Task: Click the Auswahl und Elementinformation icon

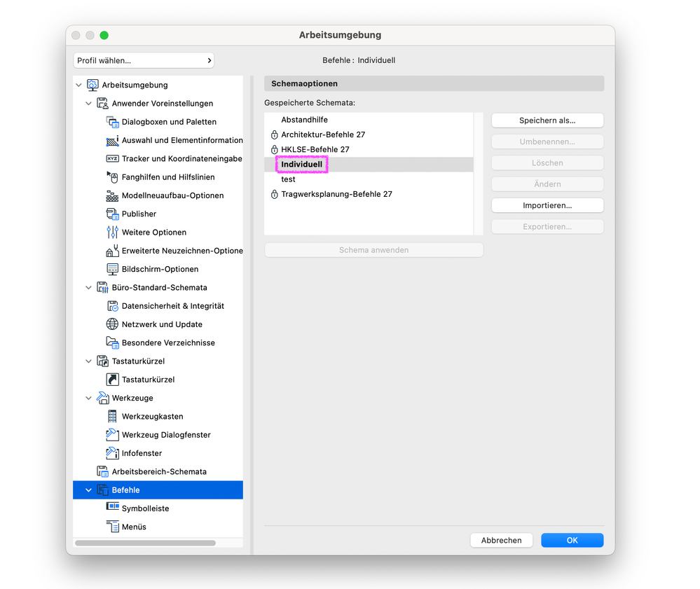Action: (113, 141)
